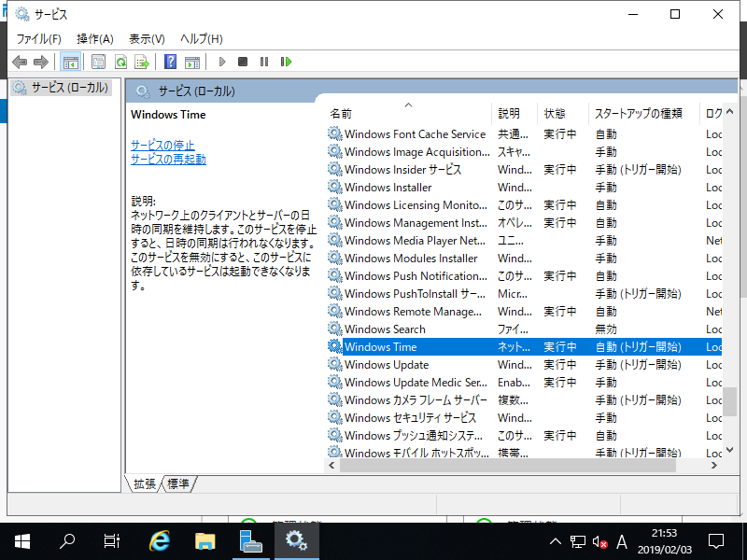
Task: Refresh the services list via the refresh icon
Action: (x=121, y=62)
